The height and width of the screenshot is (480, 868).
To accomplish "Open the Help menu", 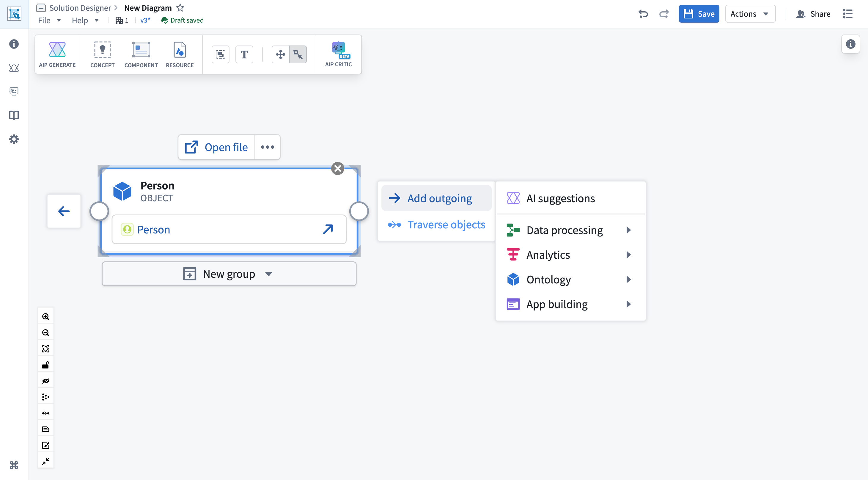I will 85,20.
